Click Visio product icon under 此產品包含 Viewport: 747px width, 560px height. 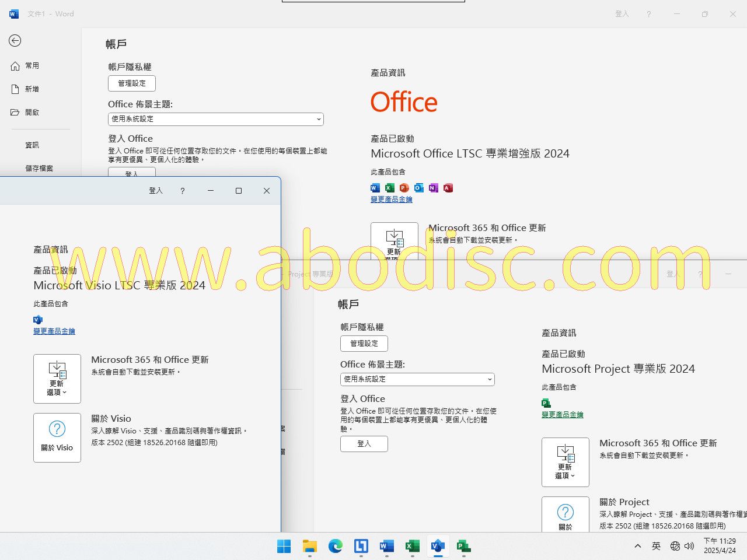click(38, 320)
